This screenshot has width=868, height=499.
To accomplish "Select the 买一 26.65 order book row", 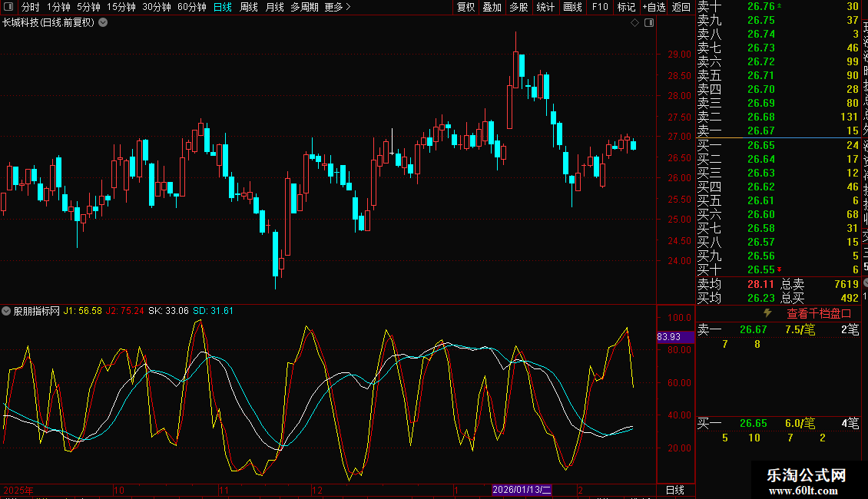I will (778, 145).
